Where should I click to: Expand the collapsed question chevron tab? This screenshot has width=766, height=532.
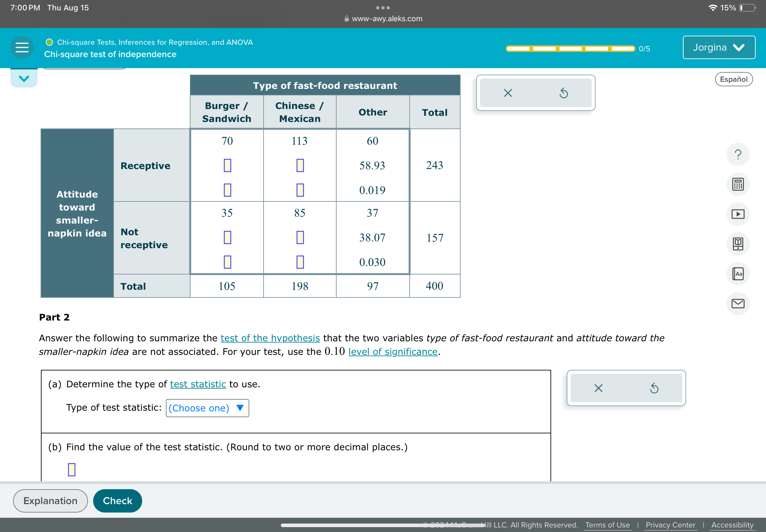tap(24, 79)
